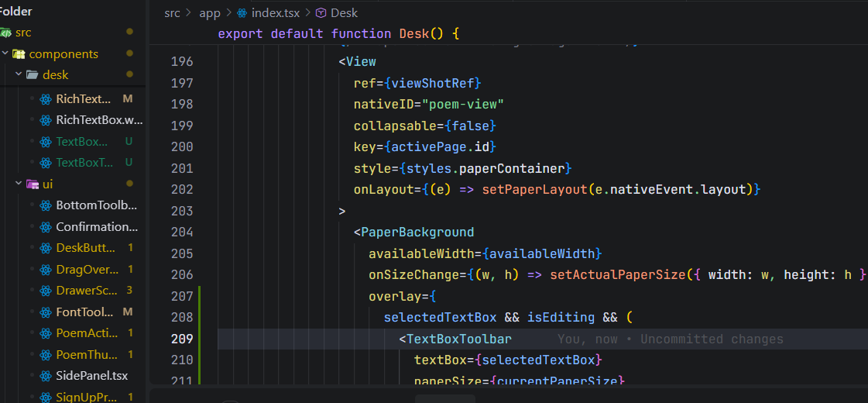The height and width of the screenshot is (403, 868).
Task: Click "isEditing" on line 208
Action: (561, 318)
